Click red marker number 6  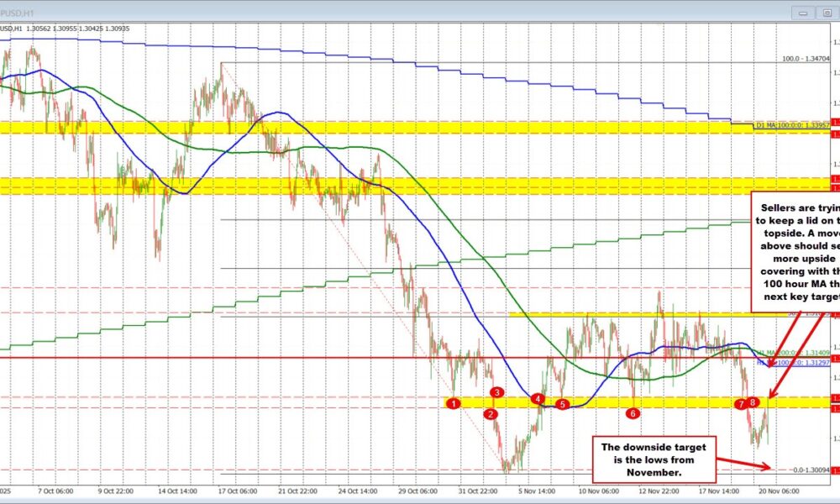tap(633, 412)
